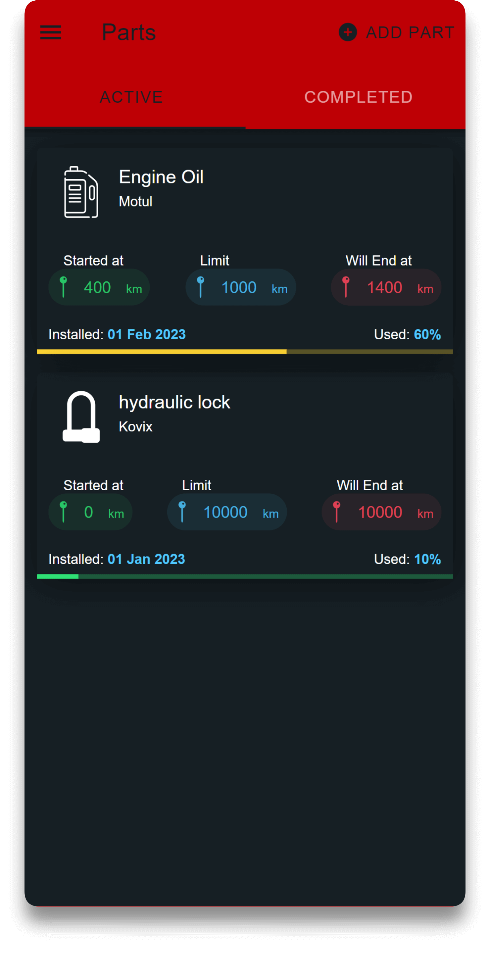Click the Will End at 1400 km badge
The width and height of the screenshot is (490, 980).
386,287
